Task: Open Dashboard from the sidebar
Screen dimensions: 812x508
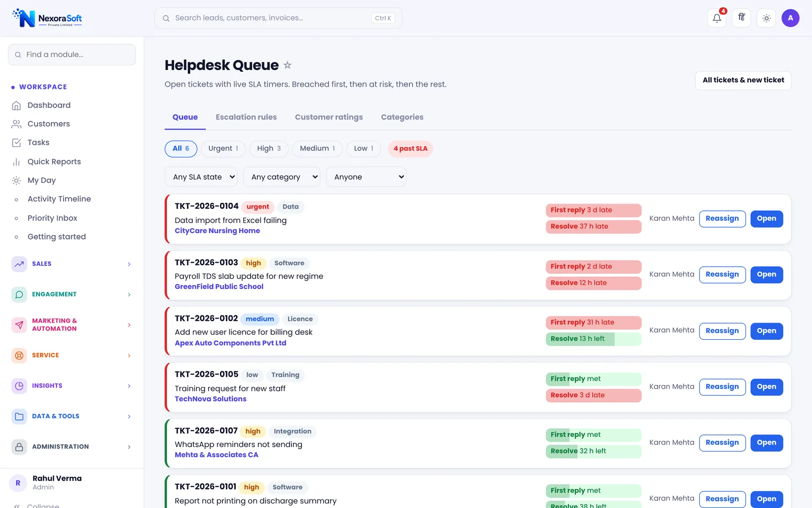Action: click(x=49, y=105)
